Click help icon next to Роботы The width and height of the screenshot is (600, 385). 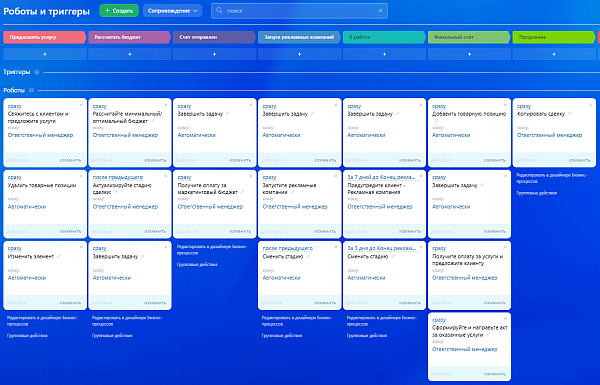coord(31,90)
